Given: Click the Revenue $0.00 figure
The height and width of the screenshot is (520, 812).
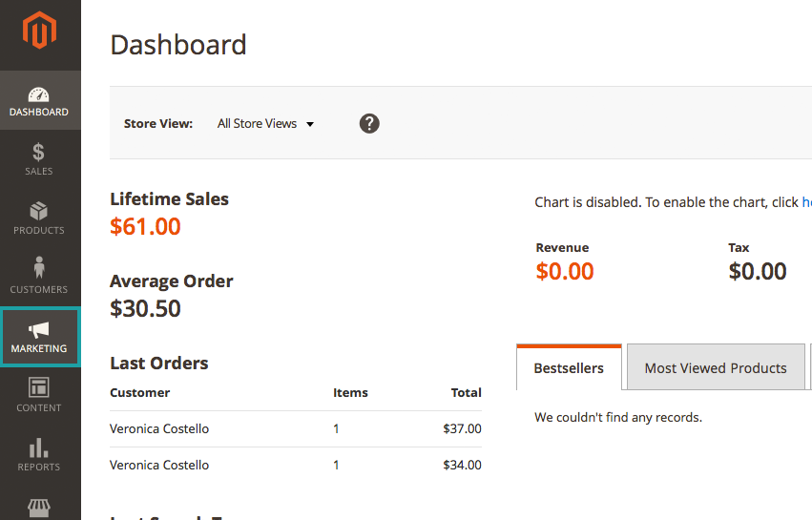Looking at the screenshot, I should tap(565, 271).
